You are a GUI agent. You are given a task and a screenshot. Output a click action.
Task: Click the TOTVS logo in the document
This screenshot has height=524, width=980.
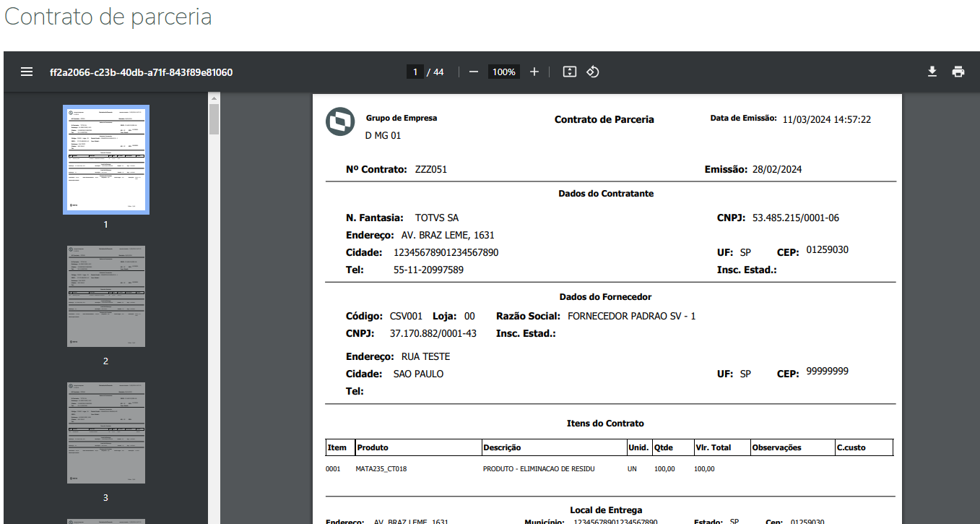point(339,122)
